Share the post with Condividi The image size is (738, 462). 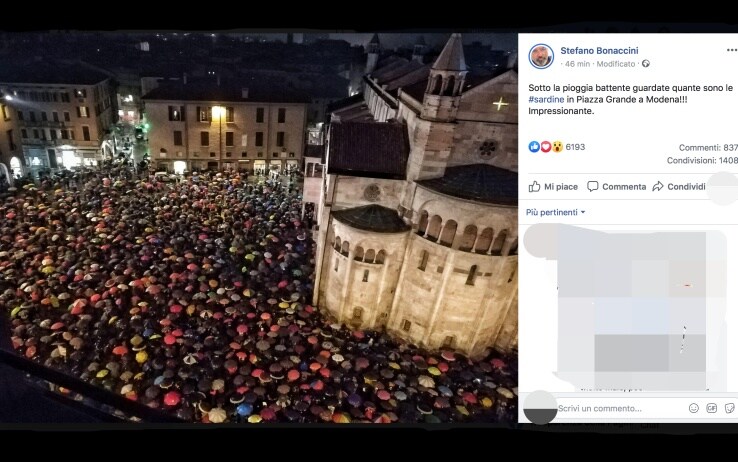point(679,187)
